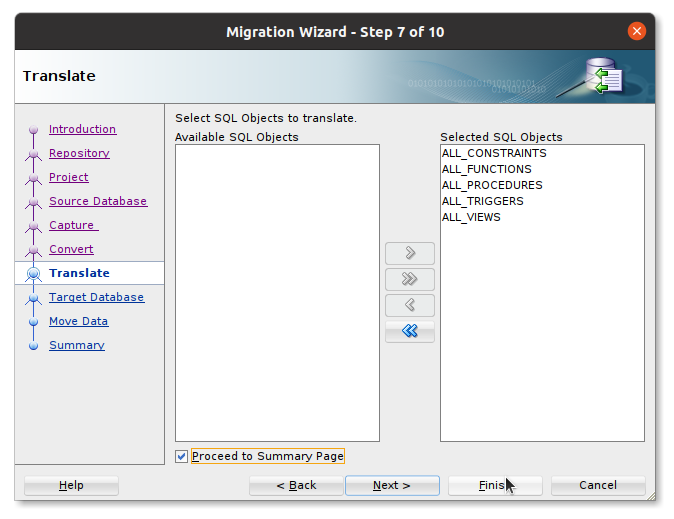Open the Convert step

[x=71, y=249]
